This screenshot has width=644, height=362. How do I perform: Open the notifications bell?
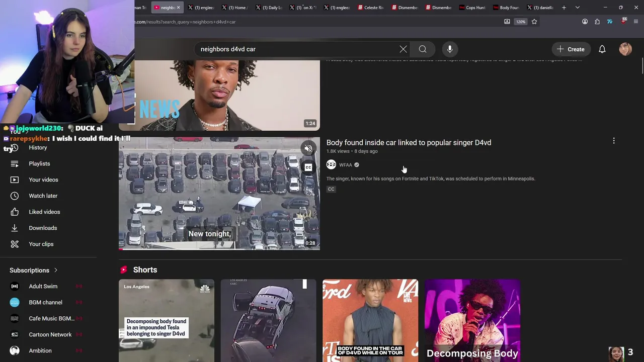602,49
